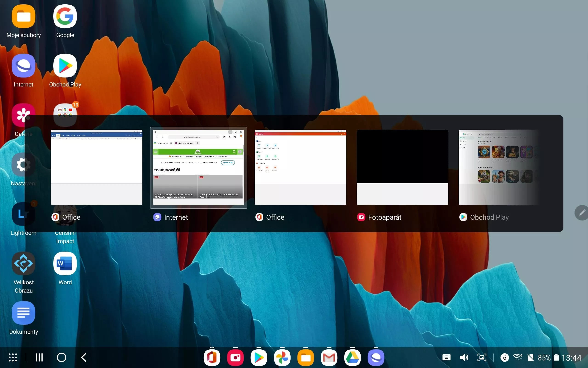The width and height of the screenshot is (588, 368).
Task: Open Wi-Fi status in the tray
Action: [517, 357]
